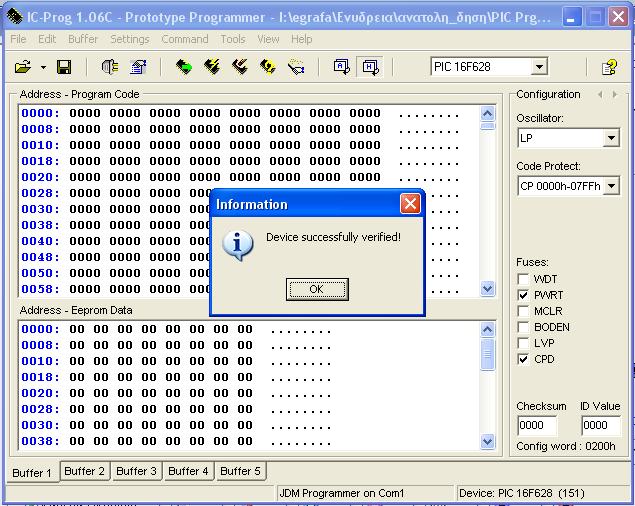This screenshot has width=635, height=506.
Task: Uncheck the PWRT fuse
Action: [x=523, y=295]
